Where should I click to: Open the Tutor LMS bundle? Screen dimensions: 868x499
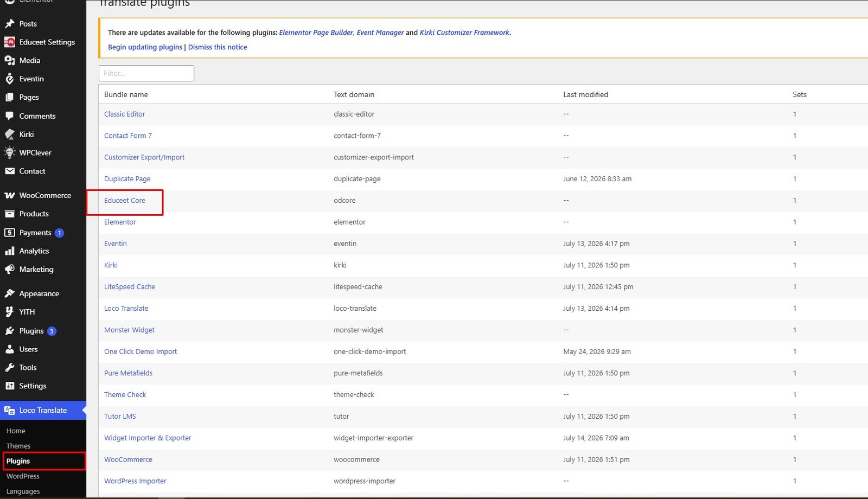click(x=120, y=417)
